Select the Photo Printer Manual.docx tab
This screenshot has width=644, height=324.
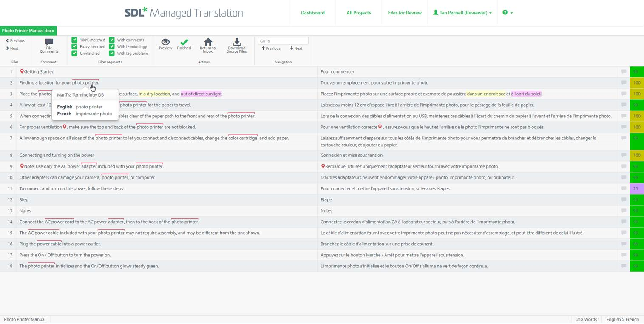(28, 31)
